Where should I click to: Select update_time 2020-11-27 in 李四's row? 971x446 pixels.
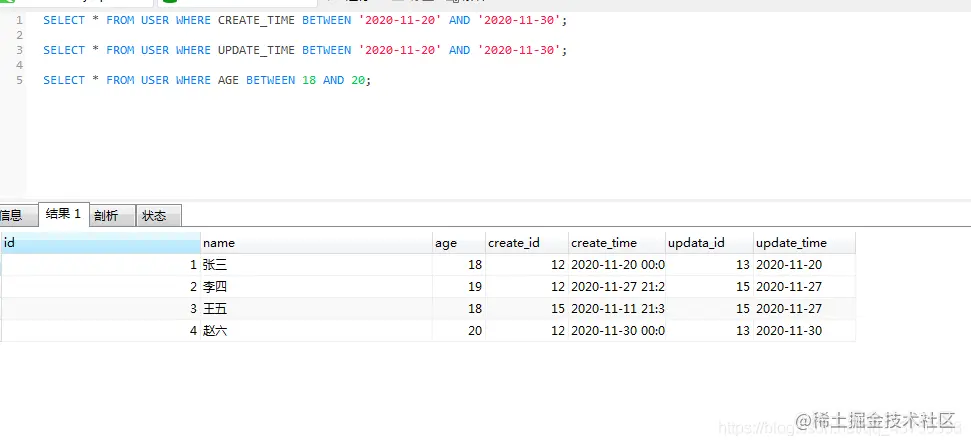804,287
